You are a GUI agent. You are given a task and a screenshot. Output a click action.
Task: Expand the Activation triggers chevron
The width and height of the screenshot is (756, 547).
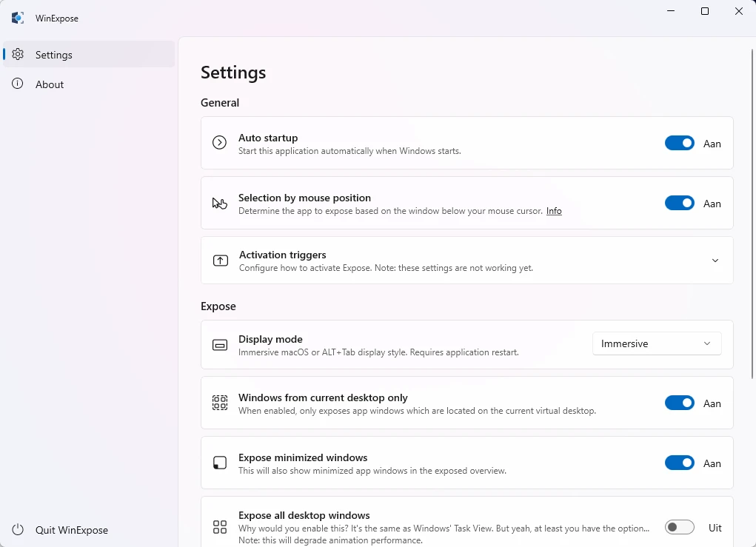(715, 261)
